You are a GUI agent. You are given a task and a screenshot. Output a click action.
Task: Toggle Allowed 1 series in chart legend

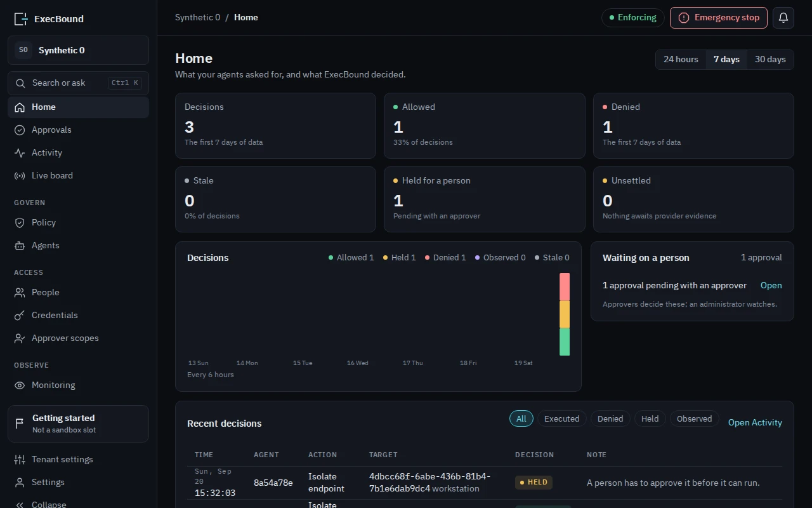[351, 258]
